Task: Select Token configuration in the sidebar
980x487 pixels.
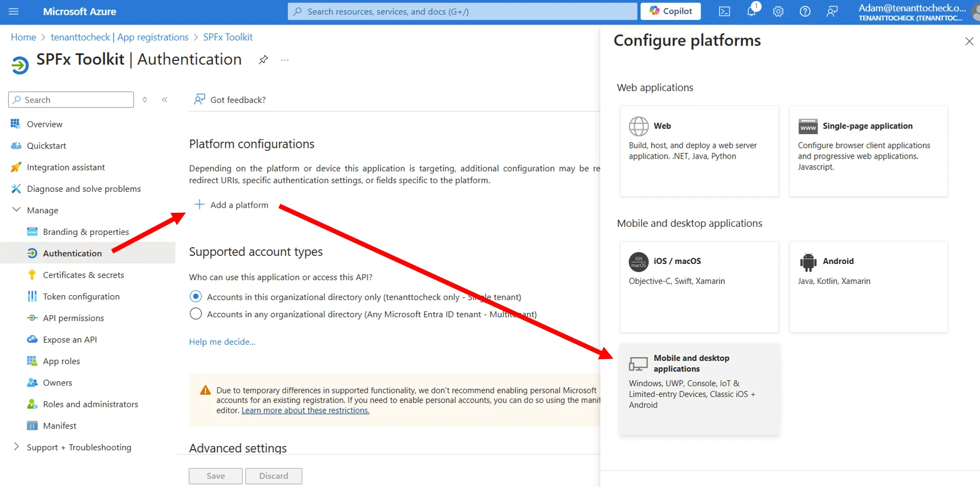Action: [80, 296]
